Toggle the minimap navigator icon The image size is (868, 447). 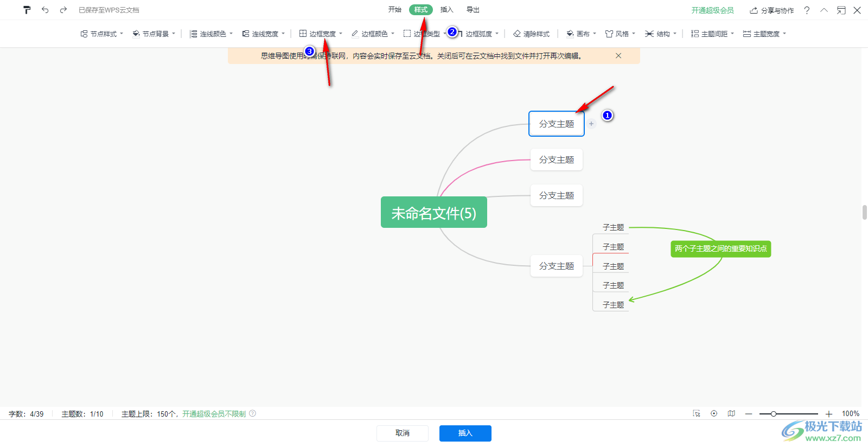(x=731, y=413)
